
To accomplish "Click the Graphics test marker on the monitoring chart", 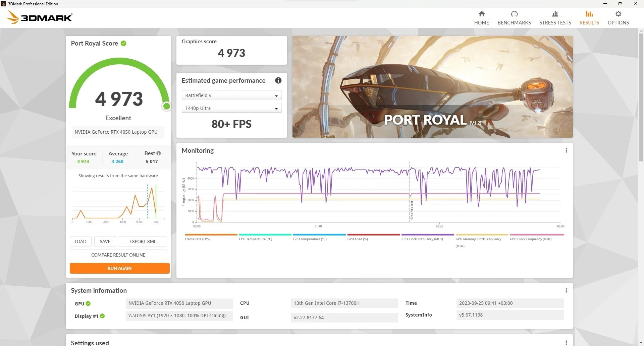I will (x=412, y=210).
